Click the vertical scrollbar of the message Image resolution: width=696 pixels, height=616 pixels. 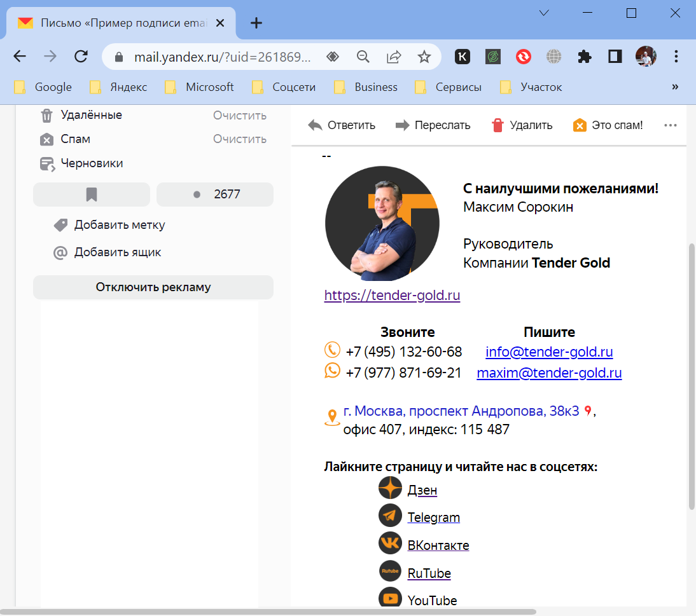(x=692, y=376)
